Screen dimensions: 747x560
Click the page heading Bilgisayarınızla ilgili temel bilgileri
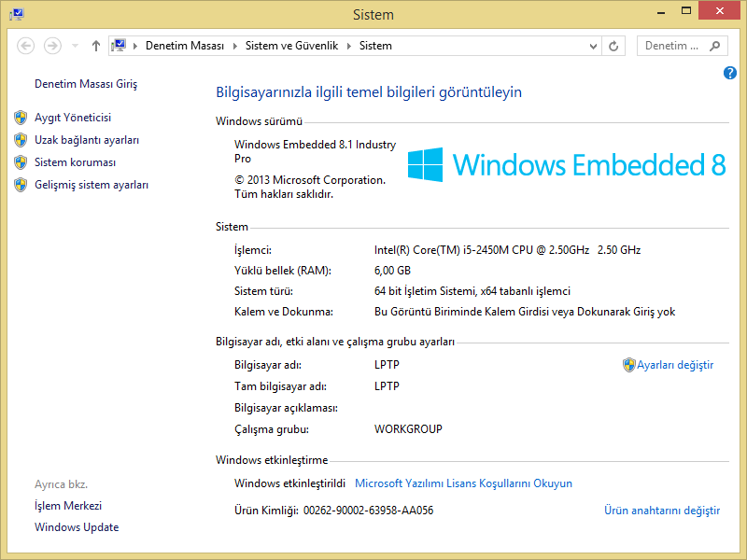click(369, 92)
